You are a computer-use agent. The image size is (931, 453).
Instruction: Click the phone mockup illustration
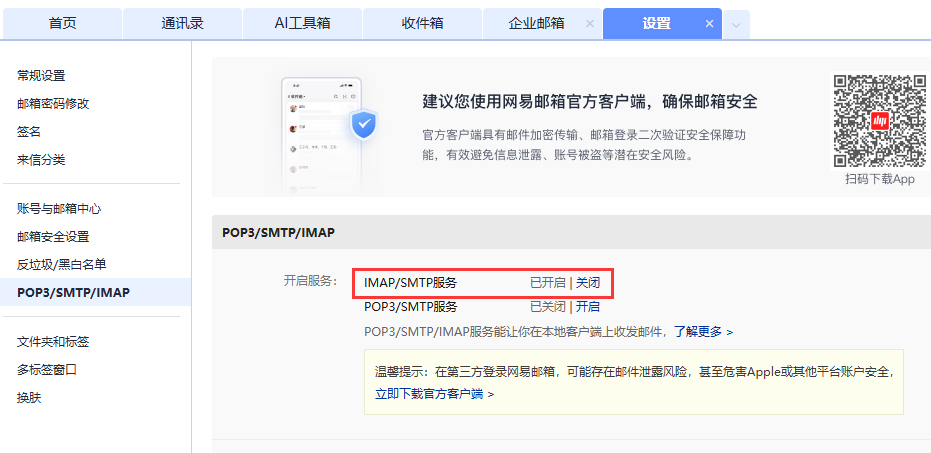click(321, 136)
